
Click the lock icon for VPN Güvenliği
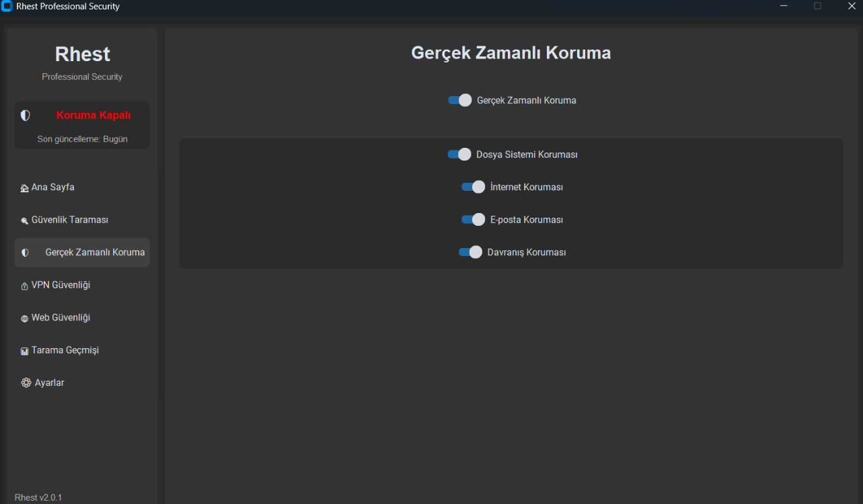[25, 286]
